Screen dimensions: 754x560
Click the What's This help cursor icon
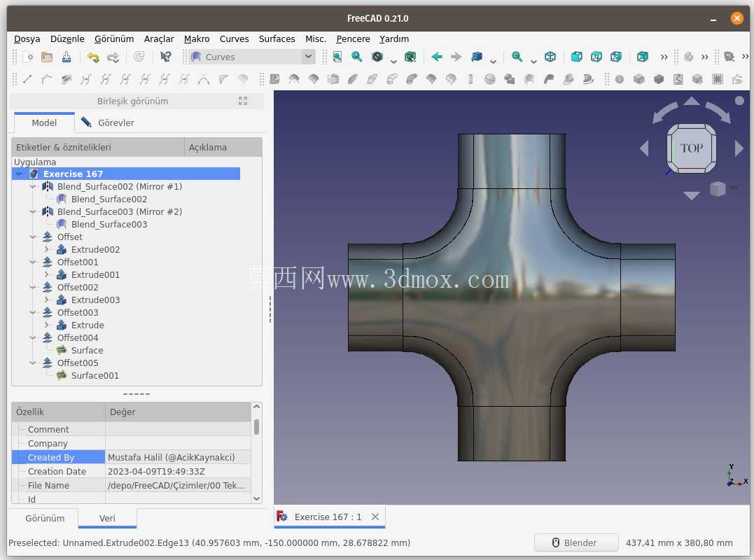pos(165,57)
